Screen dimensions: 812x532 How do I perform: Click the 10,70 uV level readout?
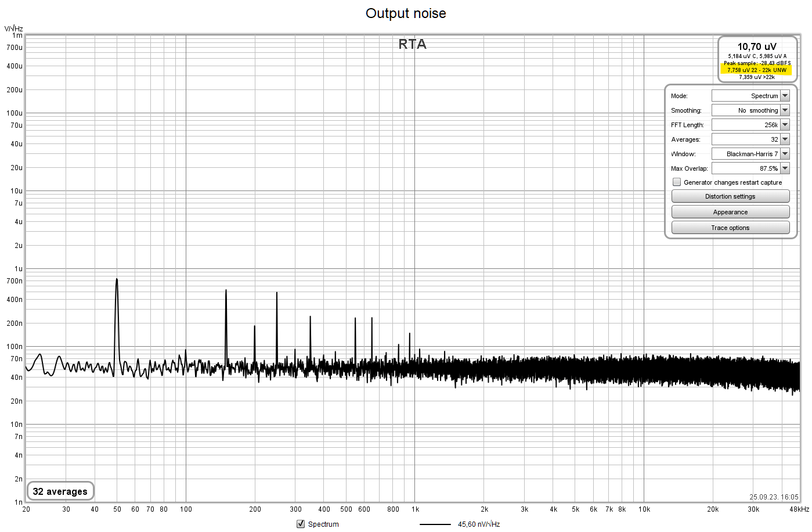point(757,46)
